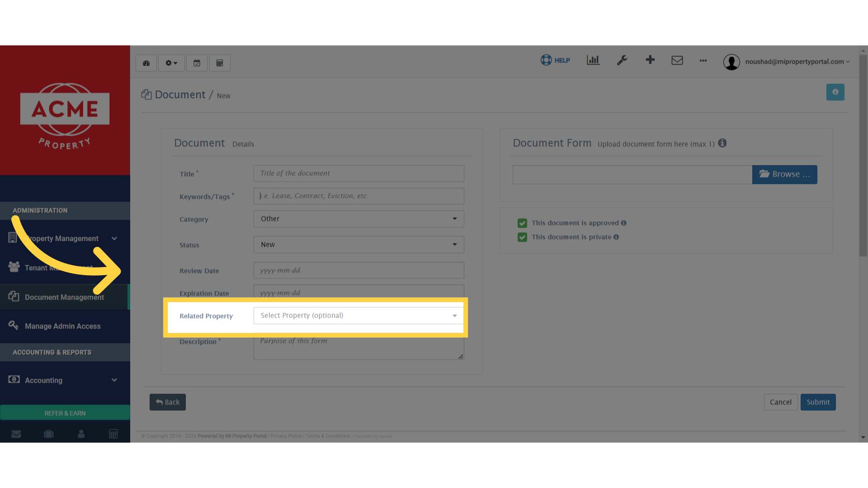Open the Terms & Conditions footer link

click(x=328, y=436)
